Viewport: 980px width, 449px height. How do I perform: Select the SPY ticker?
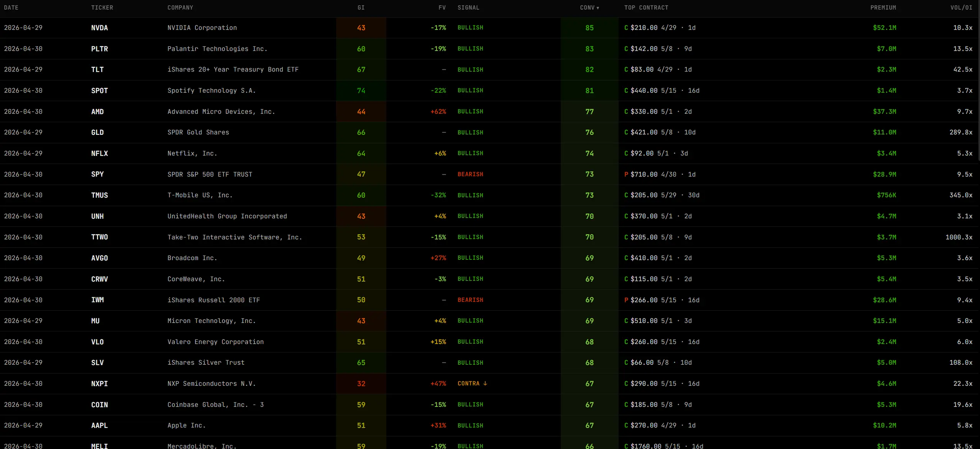[x=97, y=174]
